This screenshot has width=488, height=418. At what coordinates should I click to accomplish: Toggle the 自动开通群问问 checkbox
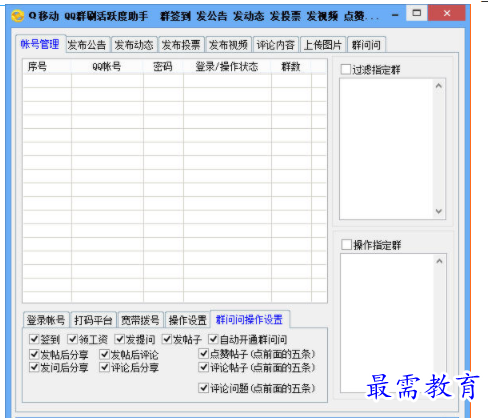tap(213, 339)
